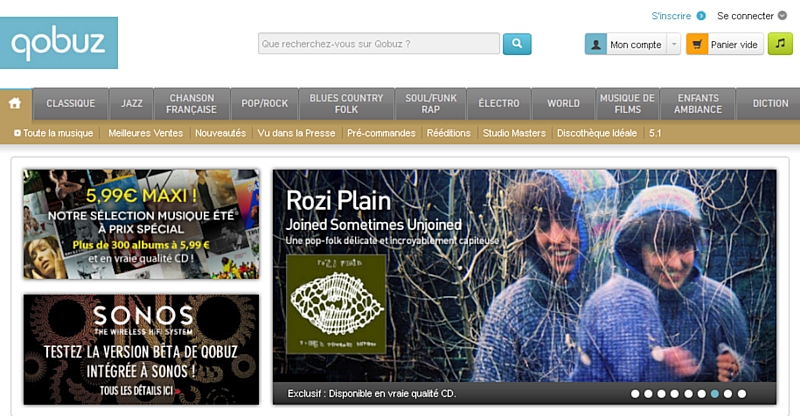Click the shopping cart icon

tap(697, 44)
